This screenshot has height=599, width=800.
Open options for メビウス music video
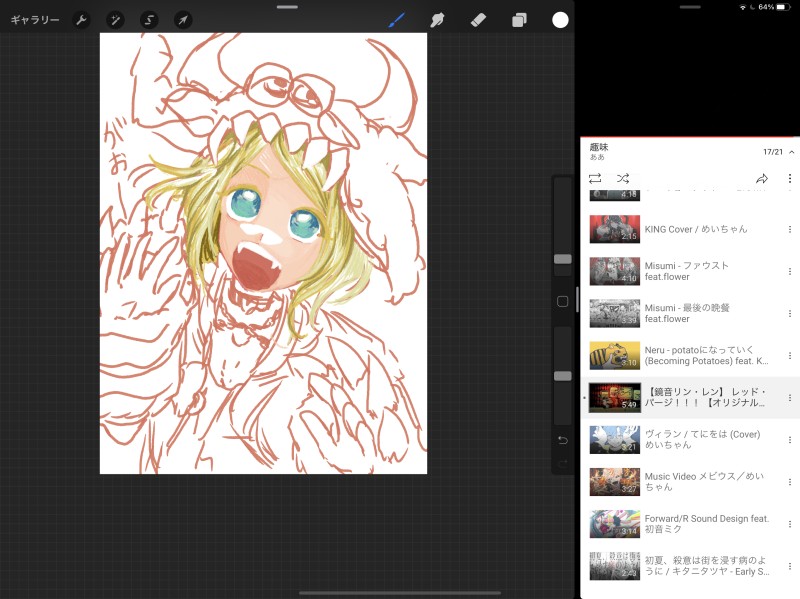coord(790,482)
